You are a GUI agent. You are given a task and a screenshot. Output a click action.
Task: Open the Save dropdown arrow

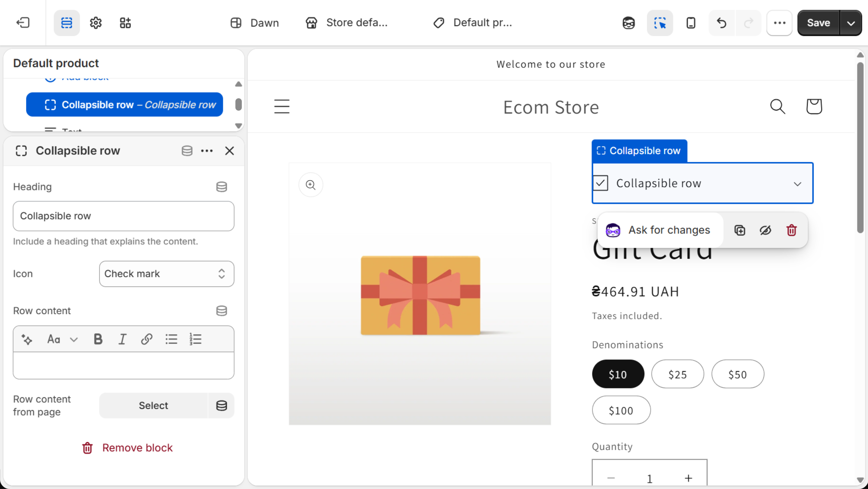[851, 23]
